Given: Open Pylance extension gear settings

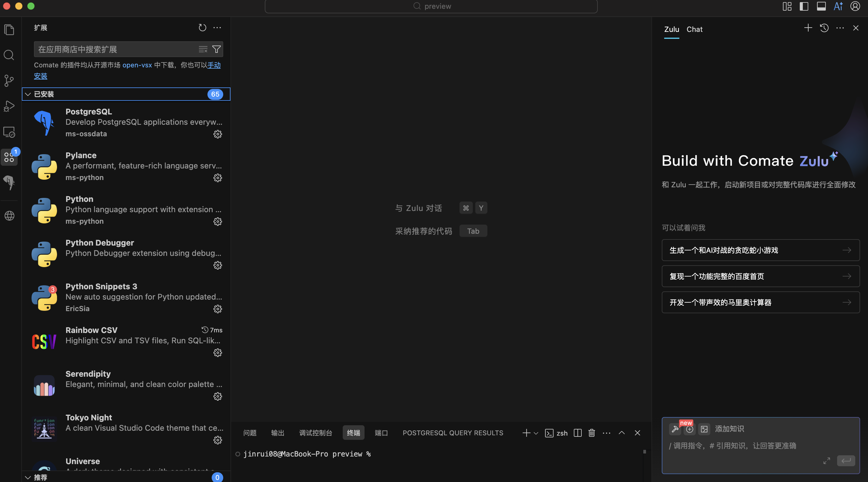Looking at the screenshot, I should point(218,178).
